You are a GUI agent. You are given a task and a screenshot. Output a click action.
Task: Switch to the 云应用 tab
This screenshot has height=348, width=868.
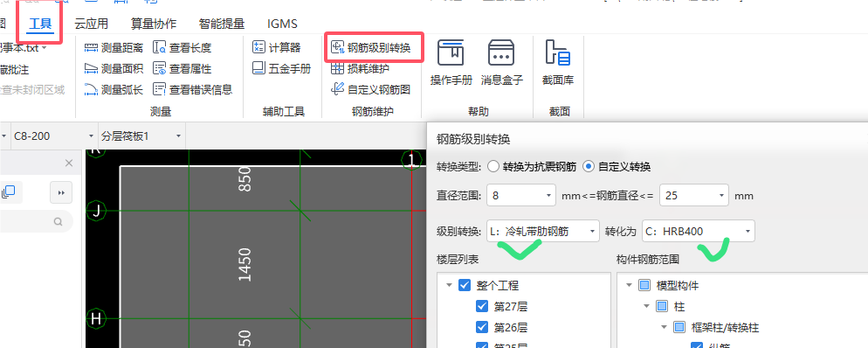[92, 24]
